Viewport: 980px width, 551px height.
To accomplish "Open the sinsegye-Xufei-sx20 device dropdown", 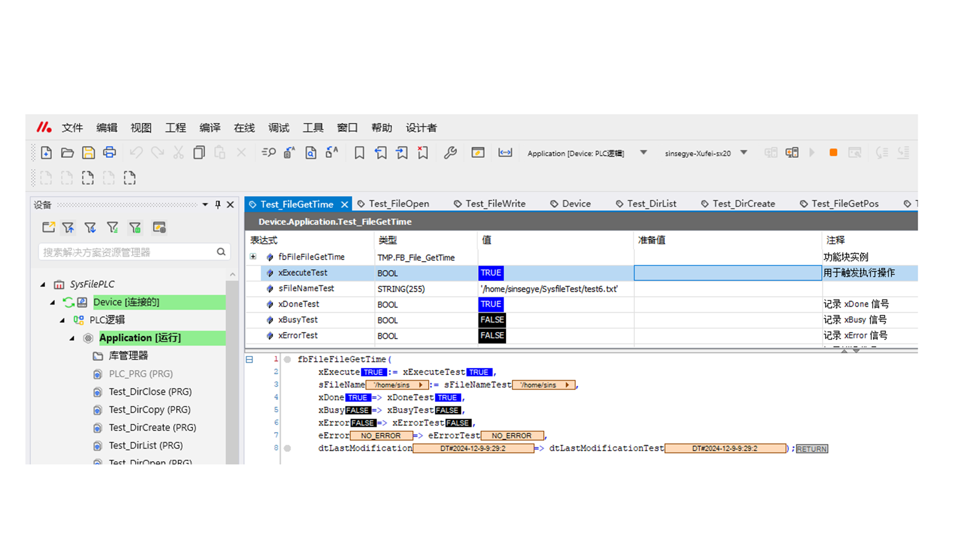I will click(x=744, y=153).
